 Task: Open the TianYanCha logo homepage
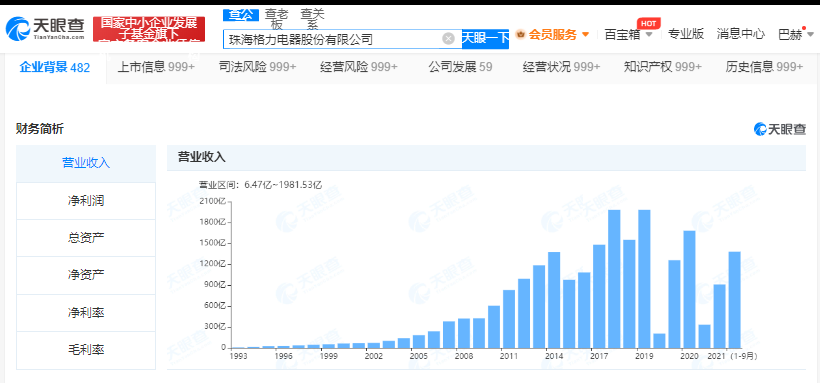pyautogui.click(x=45, y=28)
